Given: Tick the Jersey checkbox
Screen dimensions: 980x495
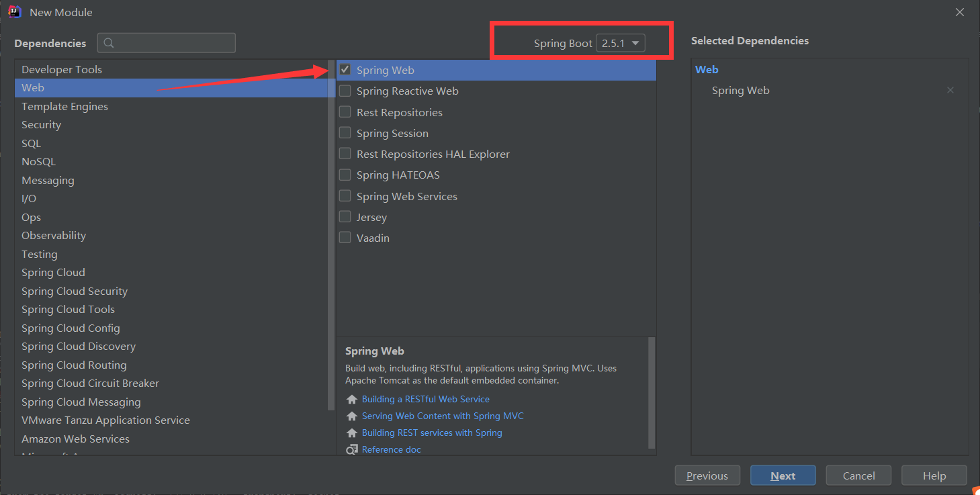Looking at the screenshot, I should [x=345, y=216].
